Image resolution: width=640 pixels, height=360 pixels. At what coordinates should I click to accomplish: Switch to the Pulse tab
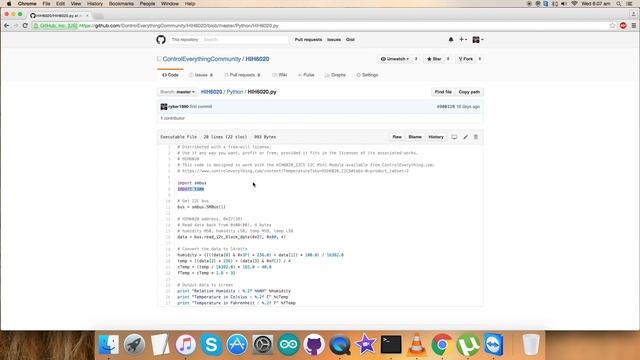point(306,75)
